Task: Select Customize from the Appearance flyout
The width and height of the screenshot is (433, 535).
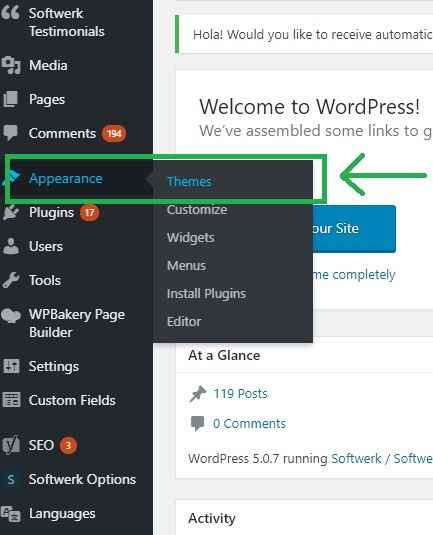Action: pyautogui.click(x=197, y=209)
